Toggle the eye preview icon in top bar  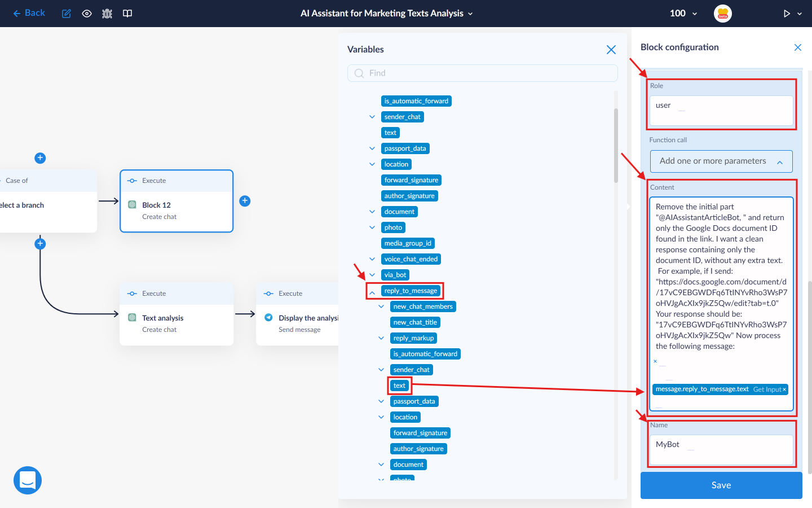[x=87, y=14]
